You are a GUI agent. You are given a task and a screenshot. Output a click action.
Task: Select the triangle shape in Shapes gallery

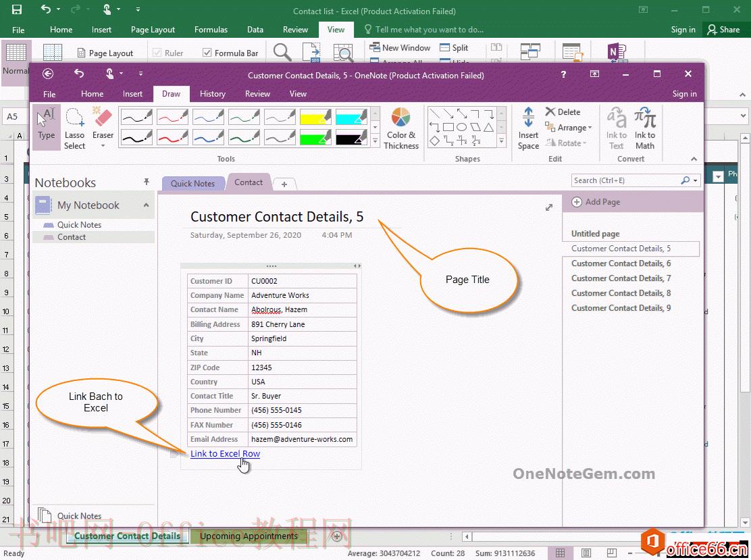[x=488, y=127]
